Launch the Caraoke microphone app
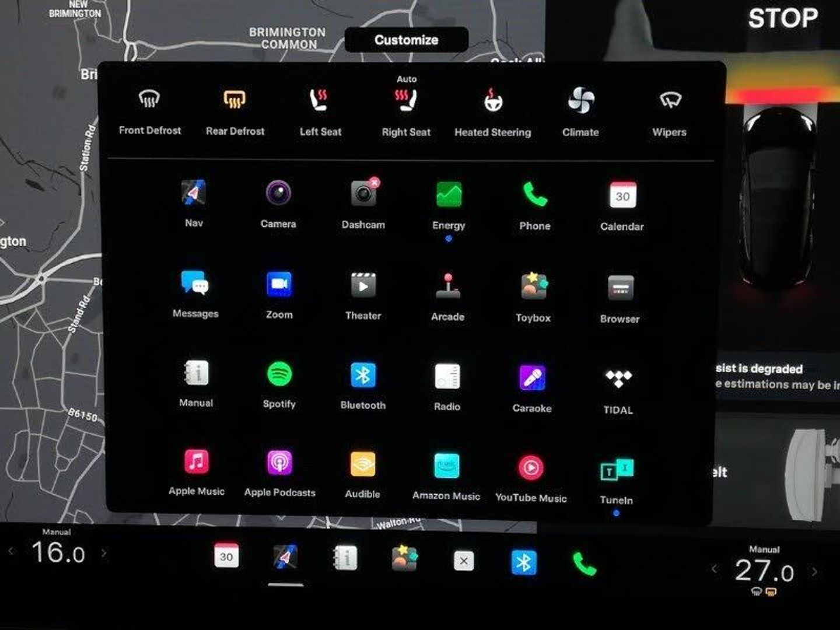The image size is (840, 630). pyautogui.click(x=532, y=378)
